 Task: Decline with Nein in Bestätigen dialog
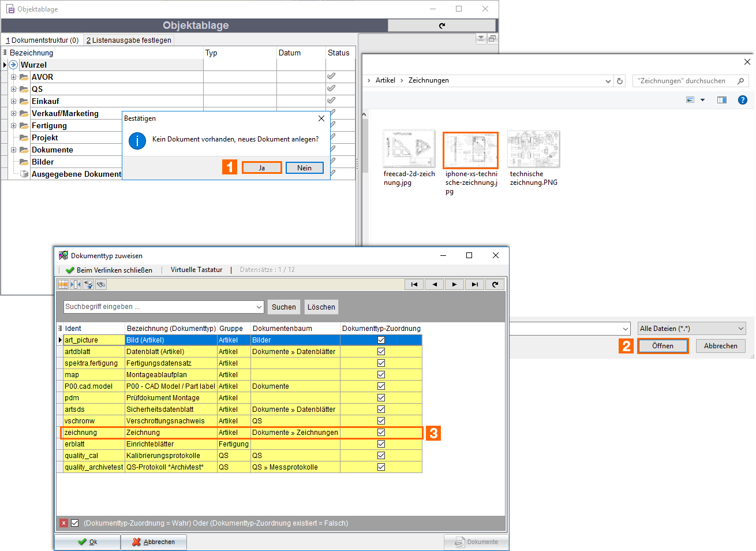coord(304,167)
